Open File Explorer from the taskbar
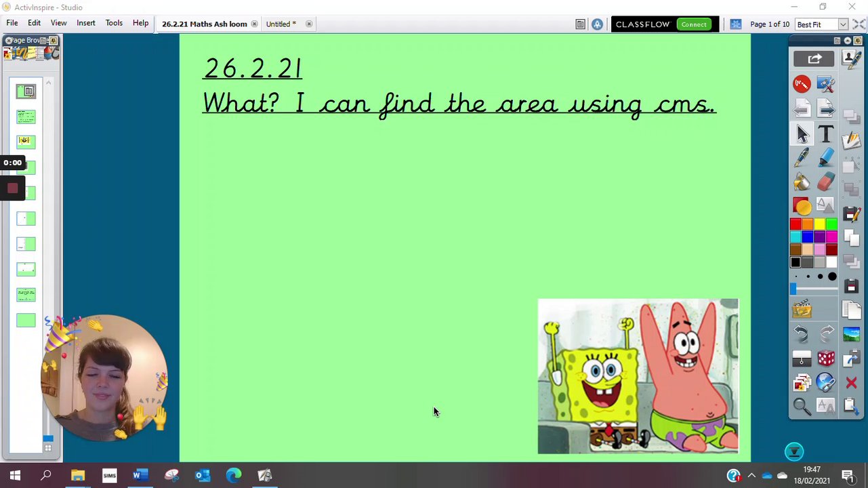This screenshot has width=868, height=488. [78, 476]
